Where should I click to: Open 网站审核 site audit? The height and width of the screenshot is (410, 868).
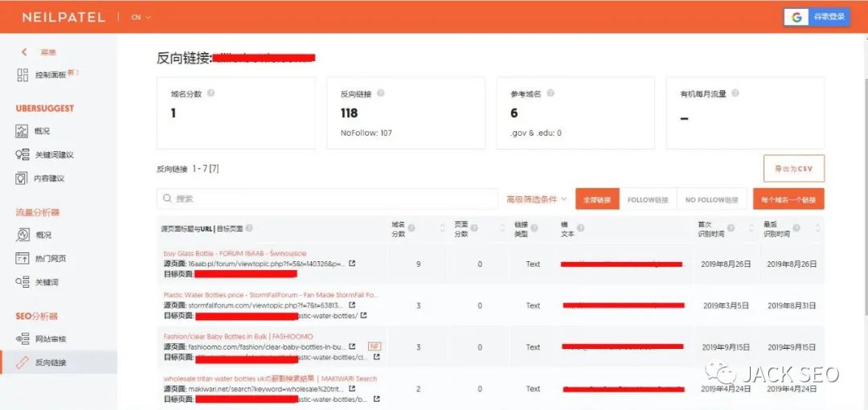pyautogui.click(x=41, y=339)
